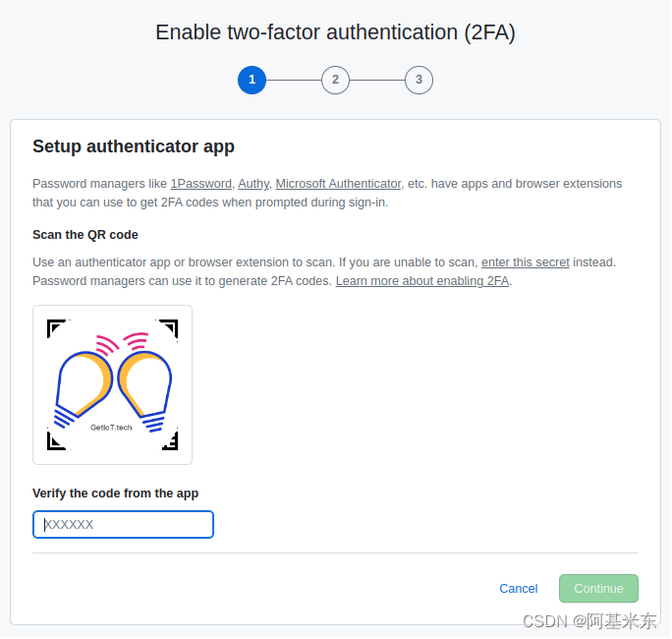
Task: Jump to the step 3 circle indicator
Action: (420, 81)
